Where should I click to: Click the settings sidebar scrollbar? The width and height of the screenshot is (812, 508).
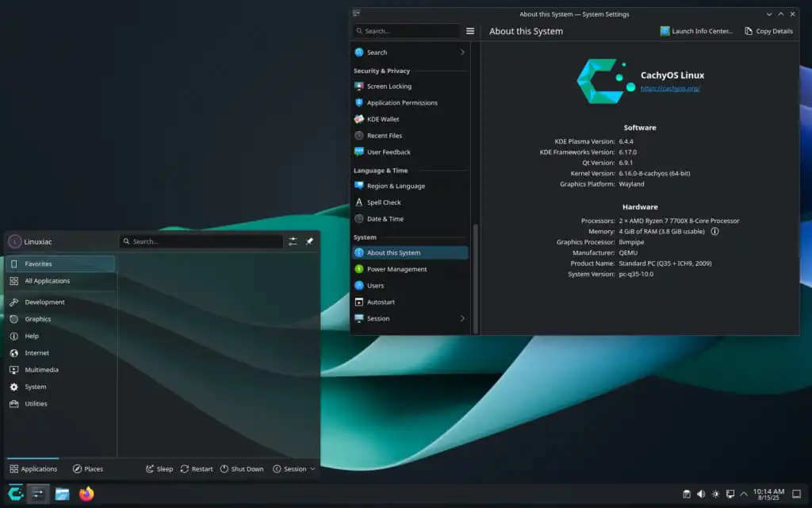pyautogui.click(x=476, y=278)
